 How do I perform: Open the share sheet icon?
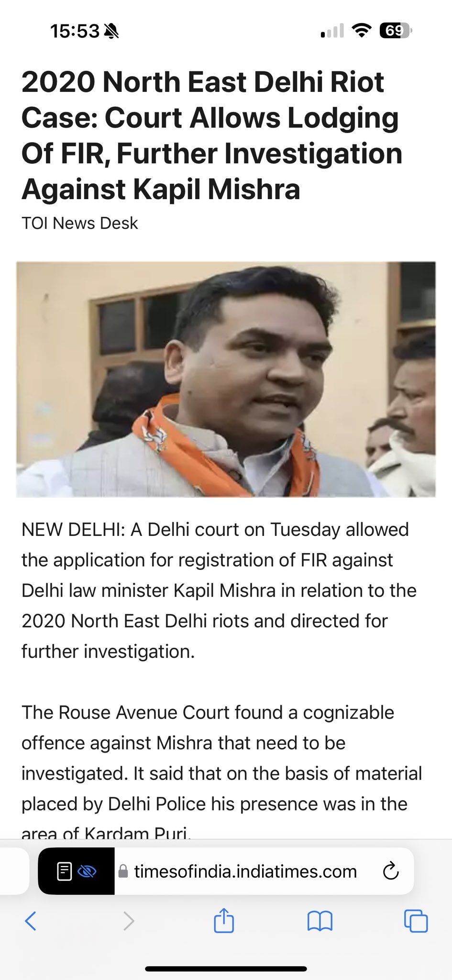[224, 920]
